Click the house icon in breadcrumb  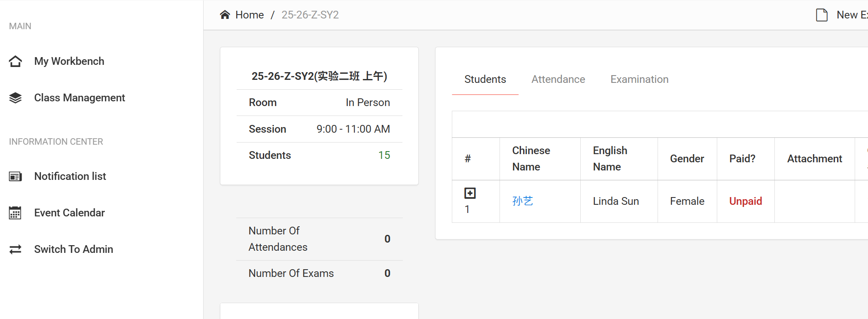click(x=225, y=15)
